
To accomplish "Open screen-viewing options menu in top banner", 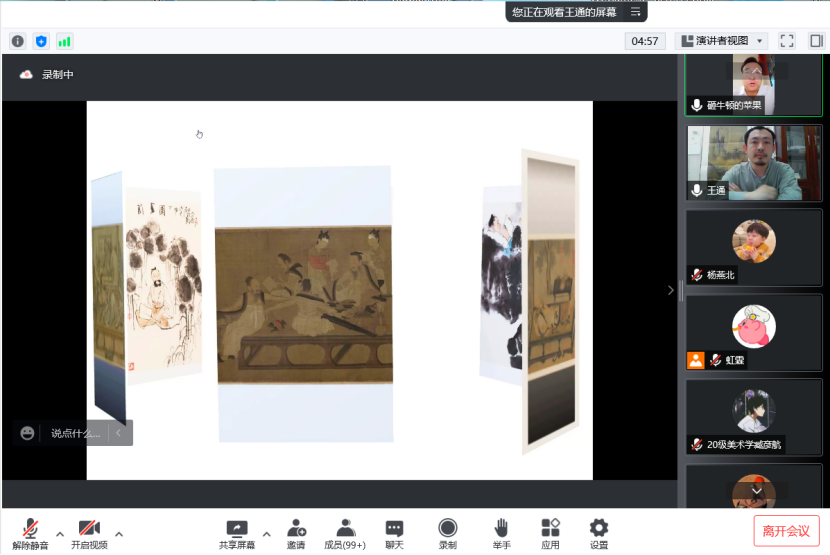I will point(635,12).
